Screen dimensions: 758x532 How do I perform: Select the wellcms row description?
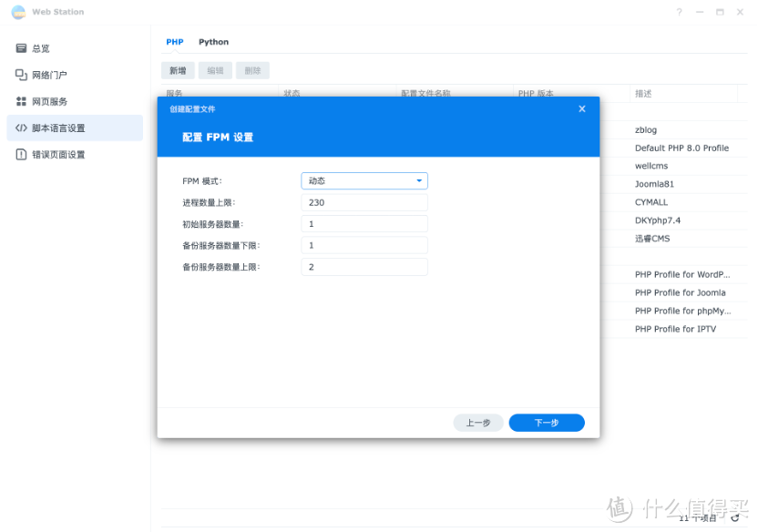651,166
